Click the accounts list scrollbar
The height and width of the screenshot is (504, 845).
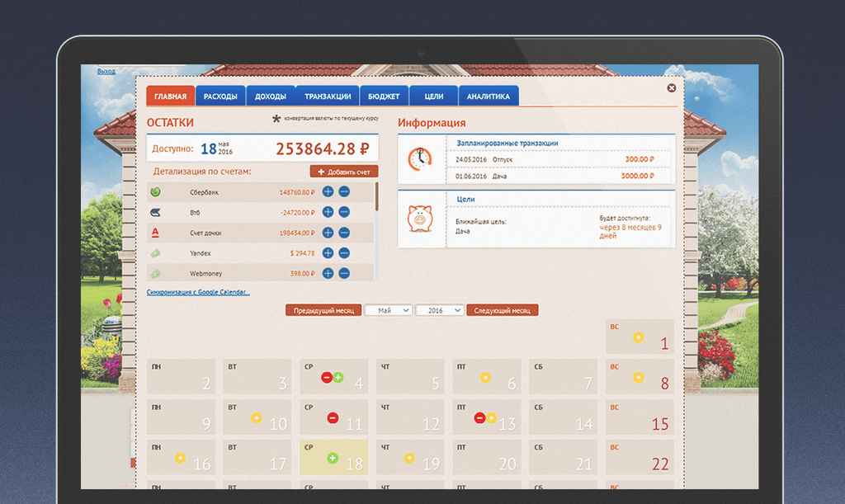[x=376, y=197]
